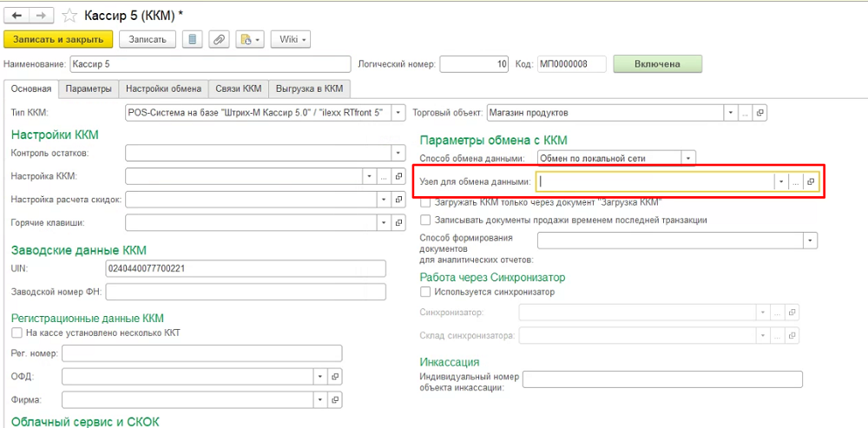Switch to the Настройки обмена tab
The height and width of the screenshot is (428, 868).
[x=164, y=89]
